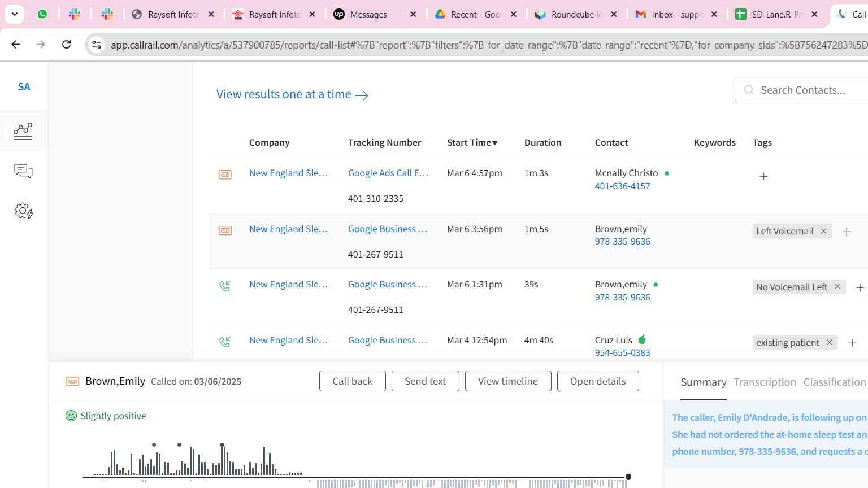The height and width of the screenshot is (488, 868).
Task: Sort the call list by Start Time
Action: pyautogui.click(x=472, y=142)
